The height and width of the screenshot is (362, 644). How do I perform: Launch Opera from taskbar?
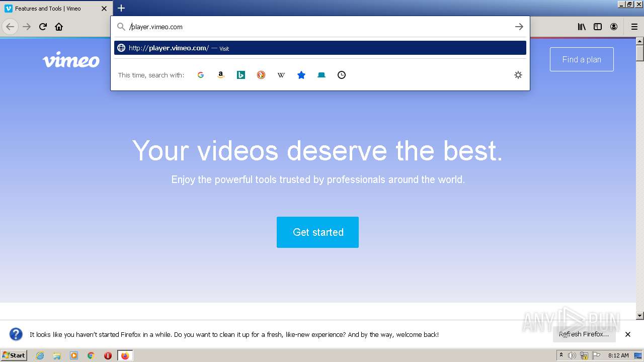[108, 355]
